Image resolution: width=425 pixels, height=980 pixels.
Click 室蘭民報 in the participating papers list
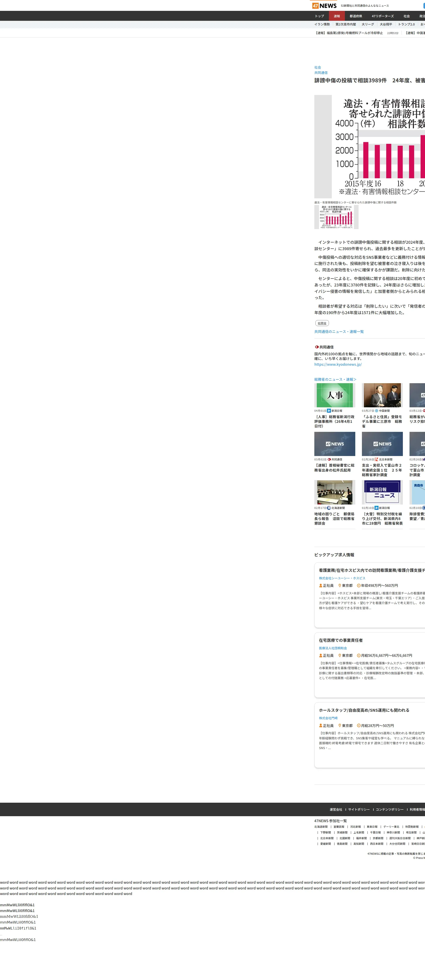[x=339, y=827]
